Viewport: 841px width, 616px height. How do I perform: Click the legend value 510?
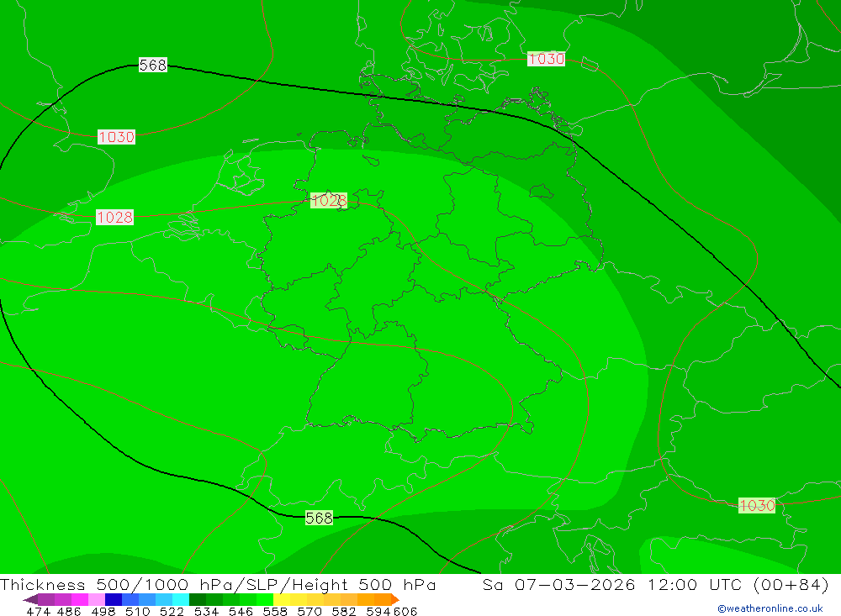click(x=137, y=611)
